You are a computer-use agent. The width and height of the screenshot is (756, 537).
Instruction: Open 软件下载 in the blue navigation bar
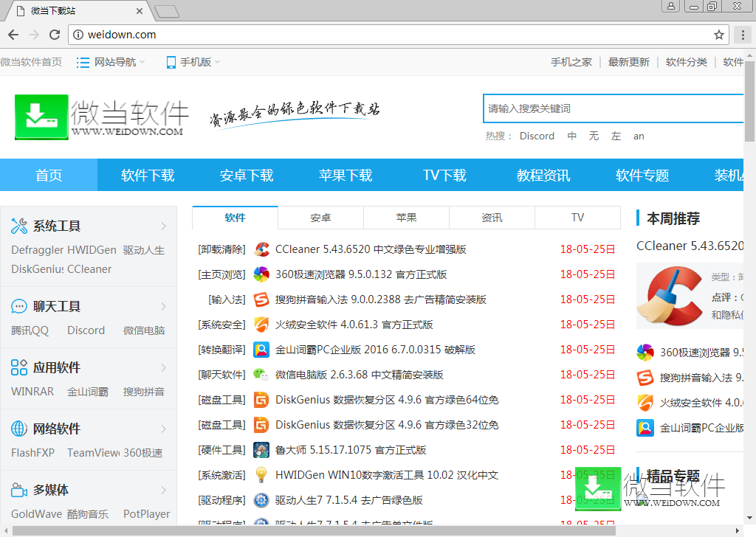tap(148, 175)
